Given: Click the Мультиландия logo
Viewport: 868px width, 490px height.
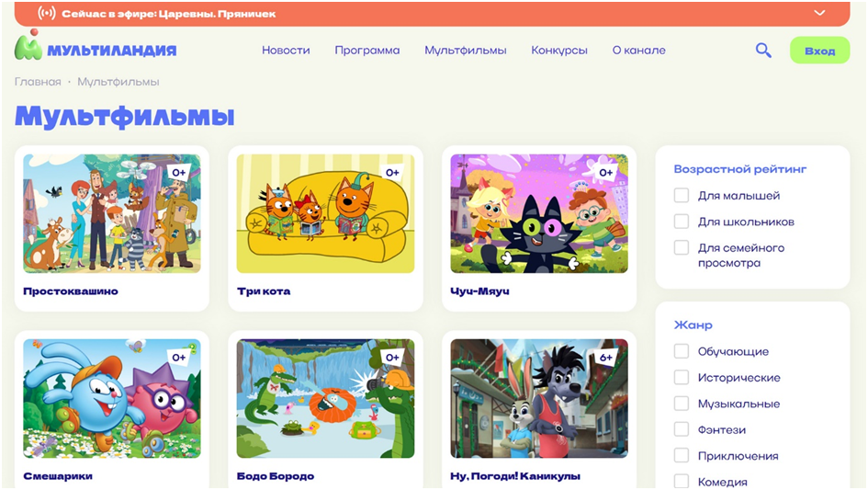Looking at the screenshot, I should 96,47.
